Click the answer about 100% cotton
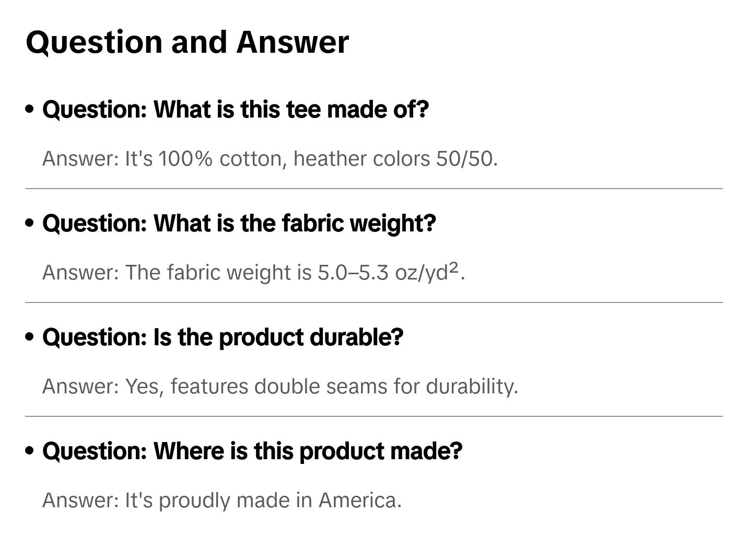Viewport: 748px width, 560px height. (x=270, y=159)
